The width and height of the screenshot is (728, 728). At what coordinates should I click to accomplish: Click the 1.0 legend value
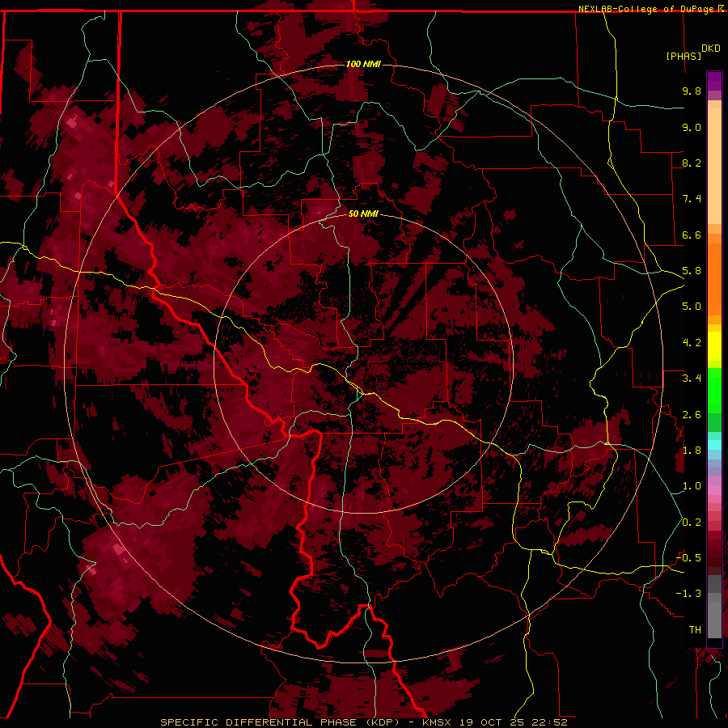click(692, 486)
